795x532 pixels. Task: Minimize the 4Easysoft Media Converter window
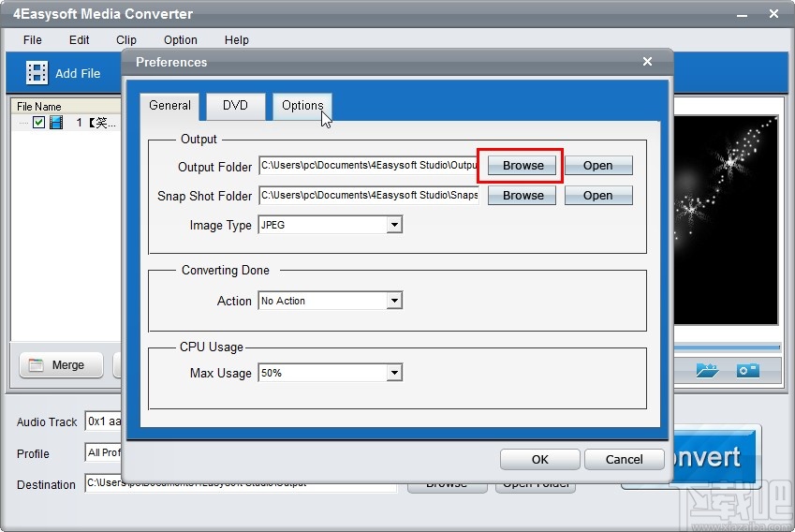pos(742,14)
